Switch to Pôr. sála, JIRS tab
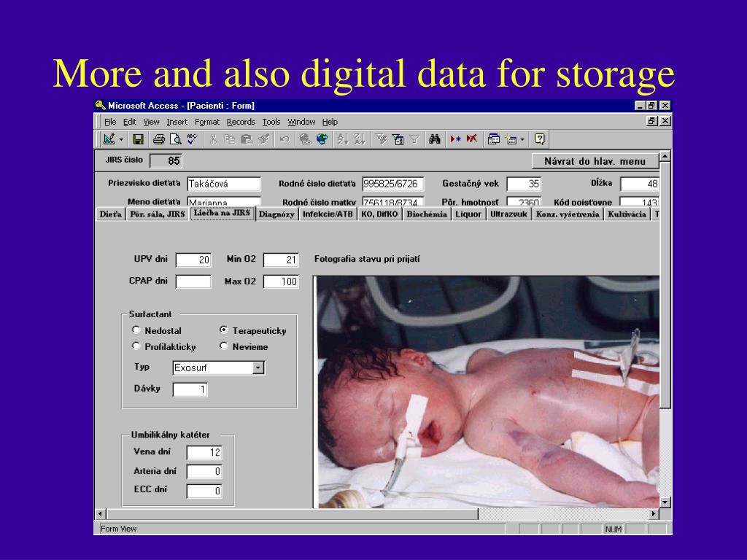Image resolution: width=747 pixels, height=560 pixels. (x=158, y=214)
